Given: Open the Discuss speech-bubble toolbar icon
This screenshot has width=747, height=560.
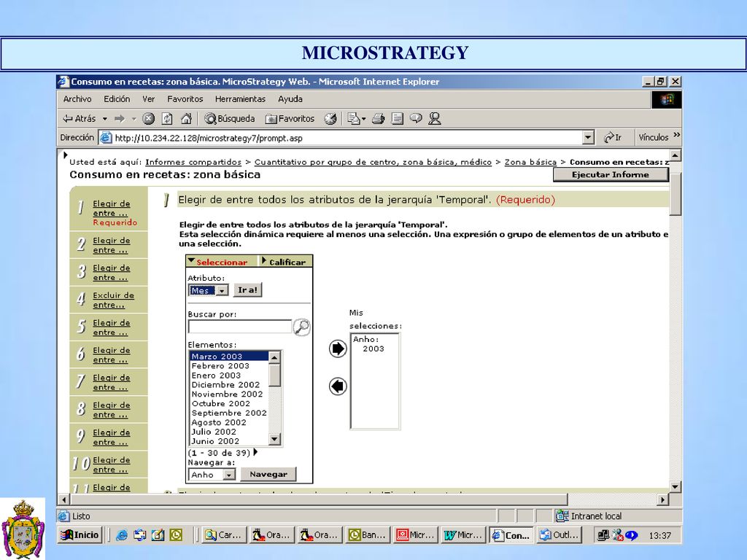Looking at the screenshot, I should coord(416,118).
